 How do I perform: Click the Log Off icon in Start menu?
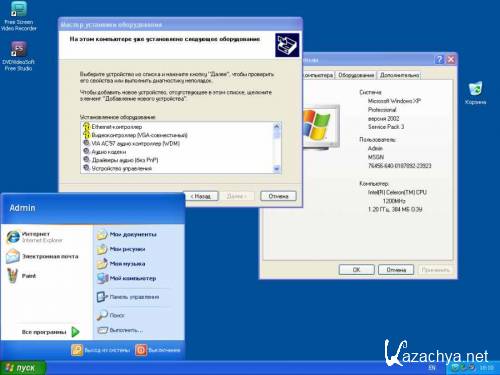pos(77,350)
